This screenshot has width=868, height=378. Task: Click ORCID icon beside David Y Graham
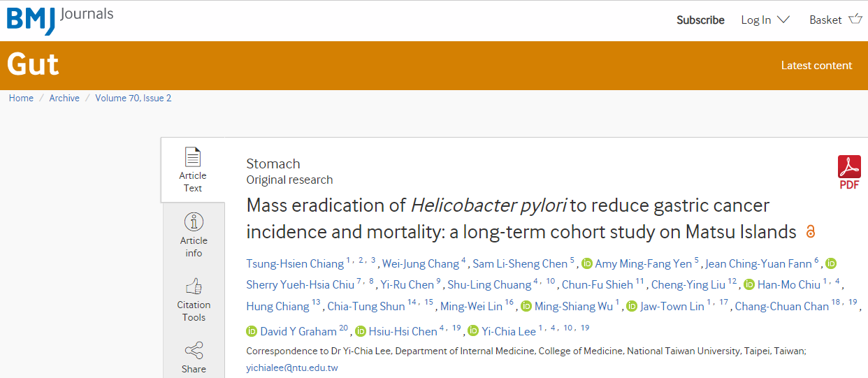252,331
